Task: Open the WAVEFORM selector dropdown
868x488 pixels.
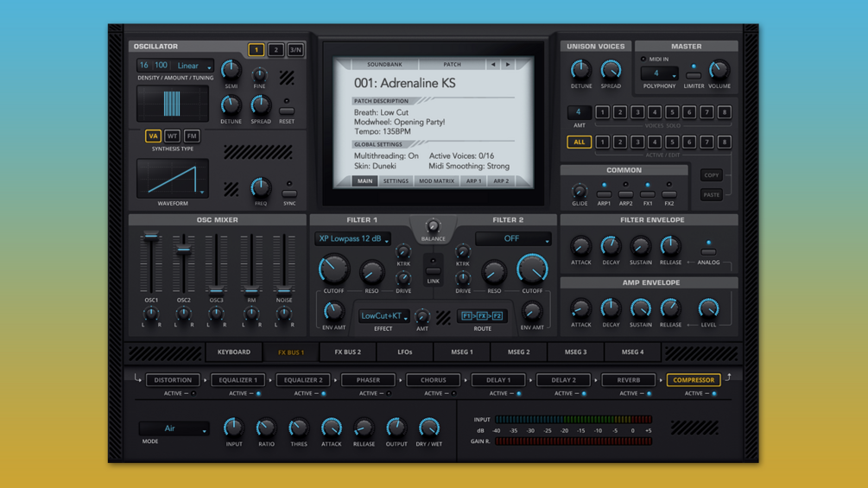Action: tap(173, 179)
